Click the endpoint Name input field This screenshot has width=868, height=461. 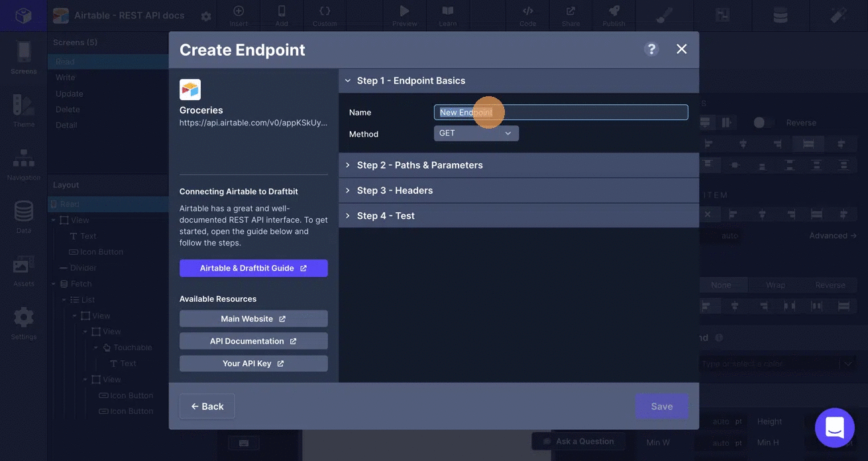pyautogui.click(x=561, y=112)
